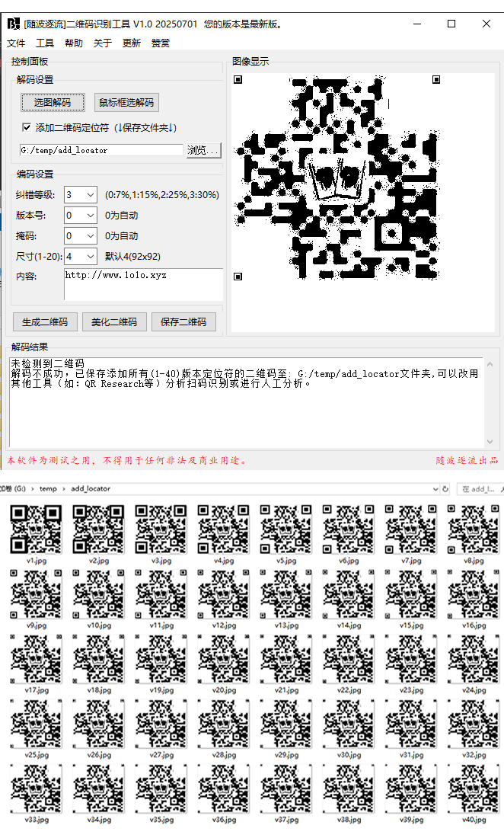504x838 pixels.
Task: Click the 浏览... button
Action: click(203, 150)
